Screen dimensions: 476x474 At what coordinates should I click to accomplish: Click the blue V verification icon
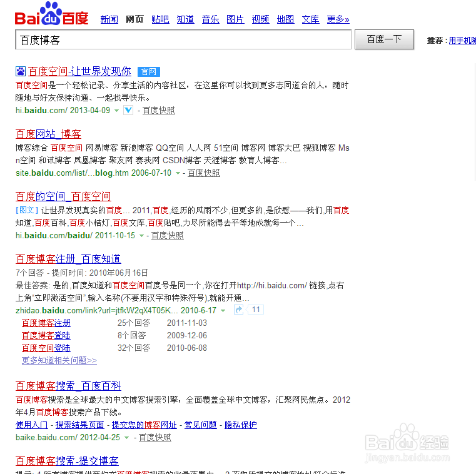[128, 110]
